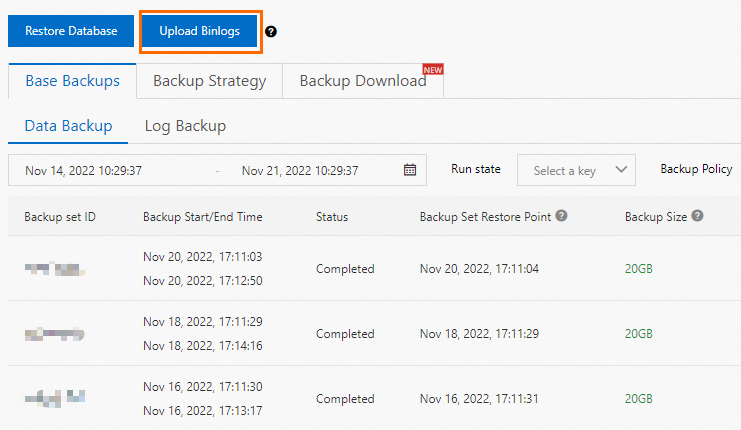This screenshot has height=430, width=741.
Task: Switch to the Log Backup sub-tab
Action: (x=185, y=126)
